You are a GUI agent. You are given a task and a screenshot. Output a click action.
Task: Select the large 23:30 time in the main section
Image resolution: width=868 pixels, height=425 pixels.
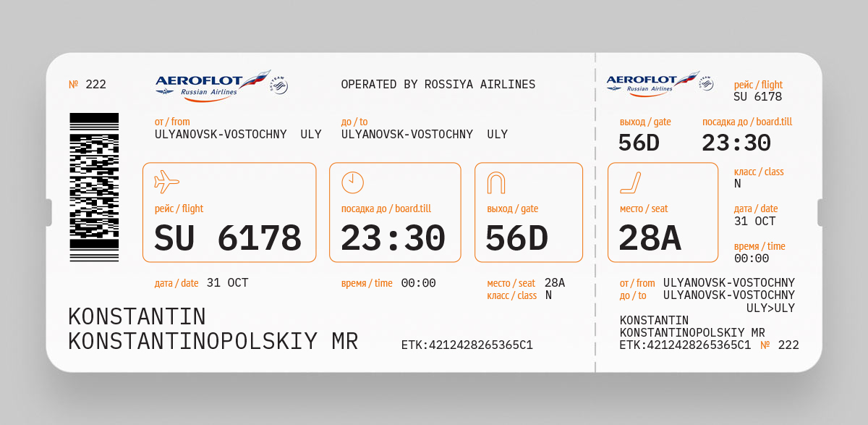point(393,238)
